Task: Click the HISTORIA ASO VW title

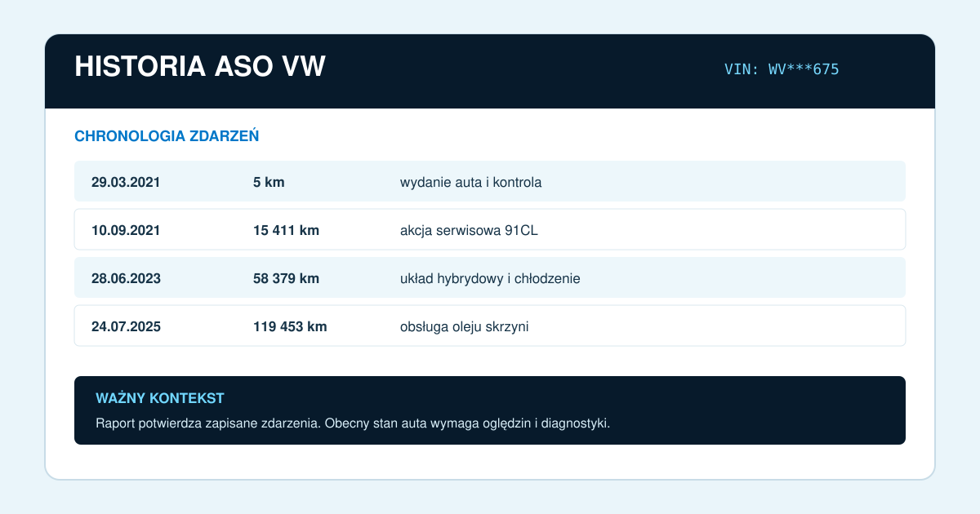Action: (x=200, y=67)
